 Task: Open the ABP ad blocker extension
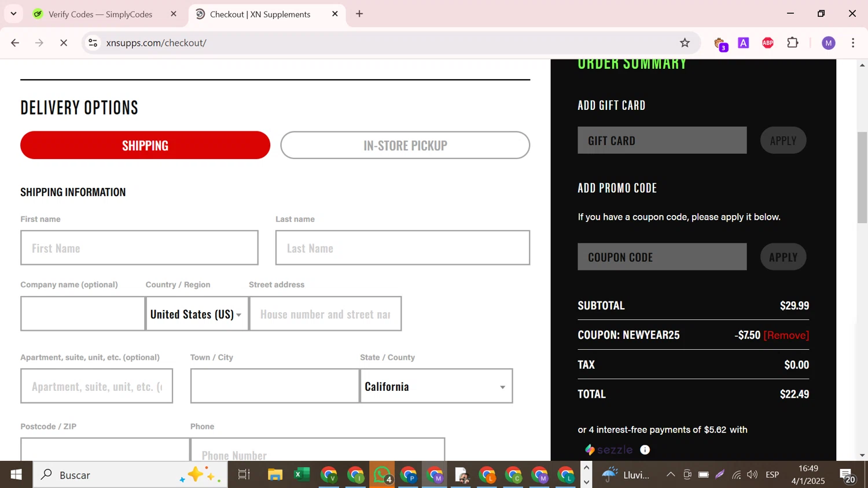coord(768,43)
